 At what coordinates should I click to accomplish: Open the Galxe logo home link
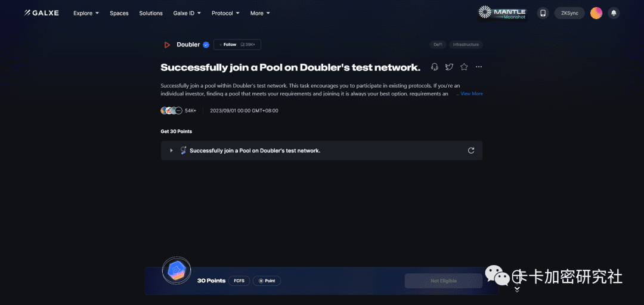[x=42, y=13]
